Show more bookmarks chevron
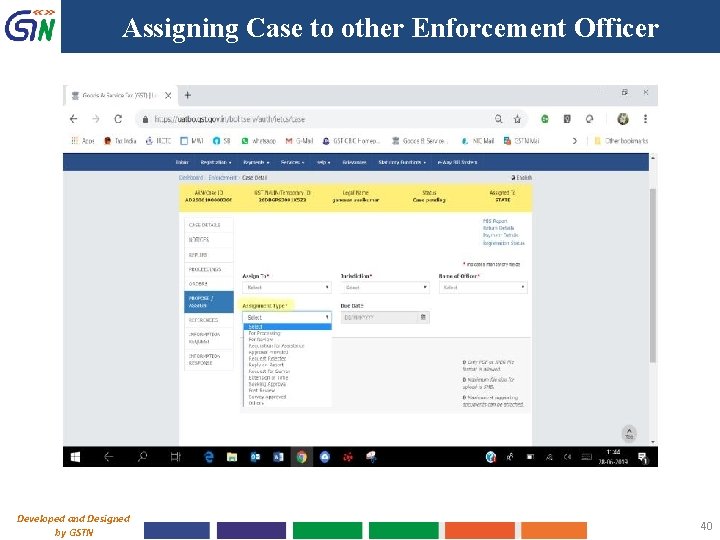 [574, 141]
